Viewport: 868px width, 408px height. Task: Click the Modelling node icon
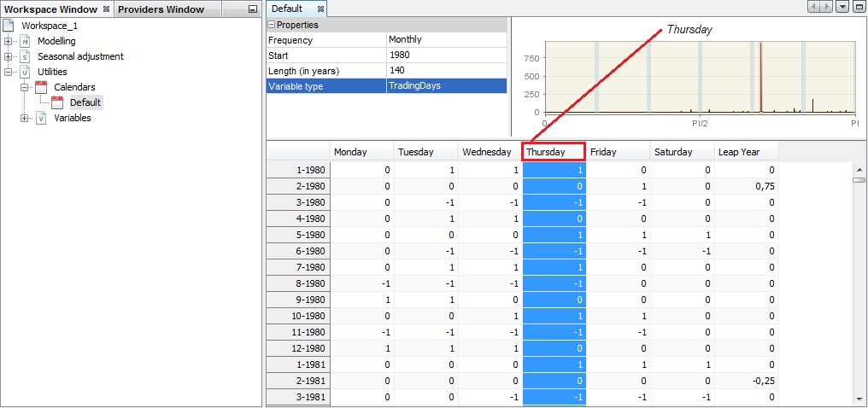(25, 41)
